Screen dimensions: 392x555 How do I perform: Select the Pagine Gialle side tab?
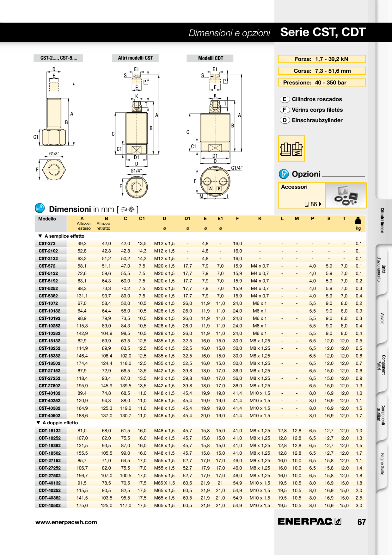[382, 464]
